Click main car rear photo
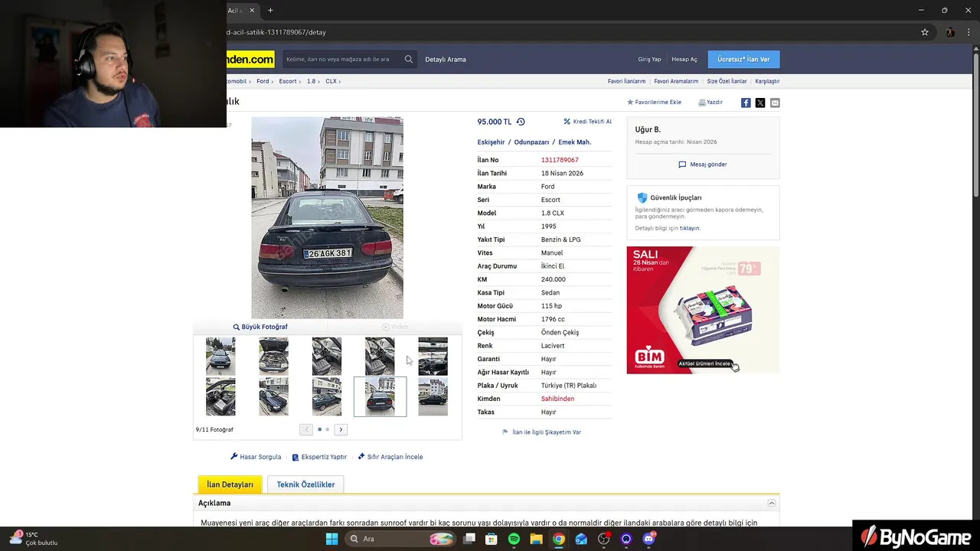Screen dimensions: 980x551 pos(327,217)
